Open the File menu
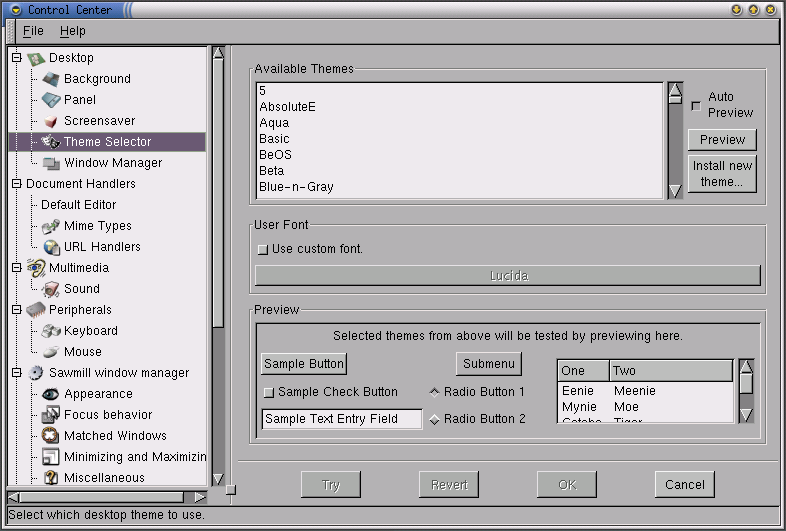This screenshot has width=786, height=531. 33,32
